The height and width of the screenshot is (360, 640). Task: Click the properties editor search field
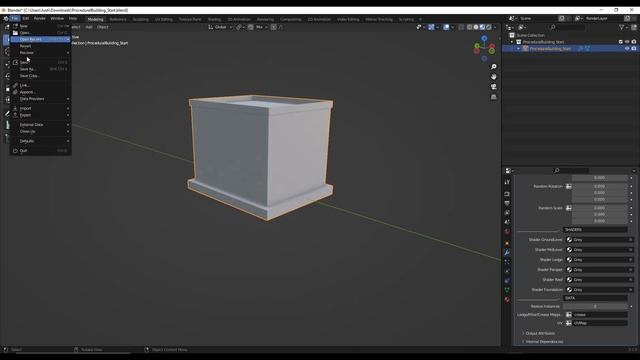pos(571,171)
